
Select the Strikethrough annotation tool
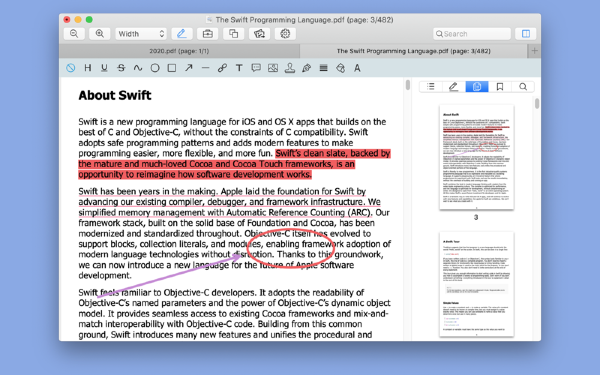coord(121,68)
